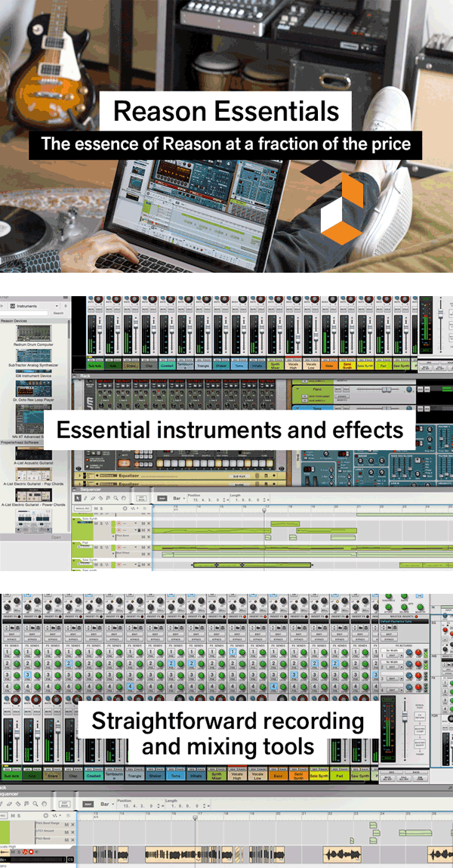Collapse the Rack section triangle
The height and width of the screenshot is (868, 453).
pos(75,375)
